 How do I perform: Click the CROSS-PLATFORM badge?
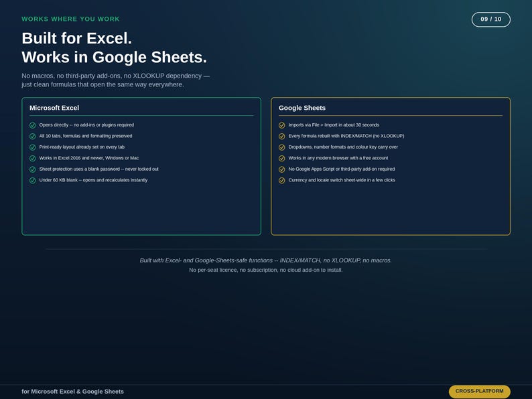480,391
